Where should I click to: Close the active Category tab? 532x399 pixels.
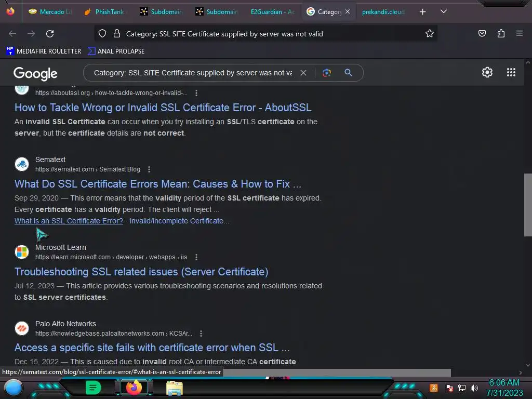click(348, 11)
